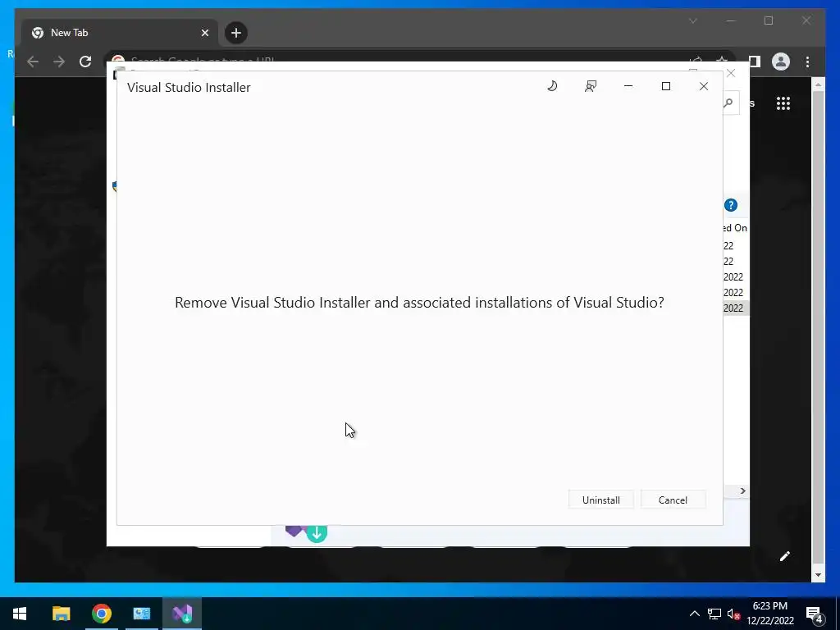
Task: Close the Visual Studio Installer dialog
Action: (703, 86)
